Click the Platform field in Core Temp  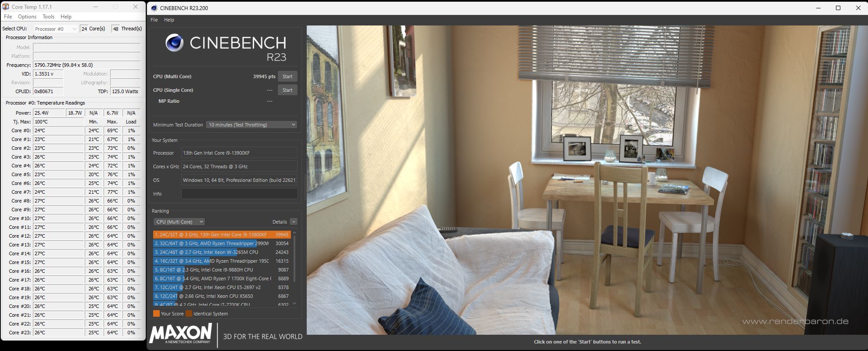(x=87, y=56)
